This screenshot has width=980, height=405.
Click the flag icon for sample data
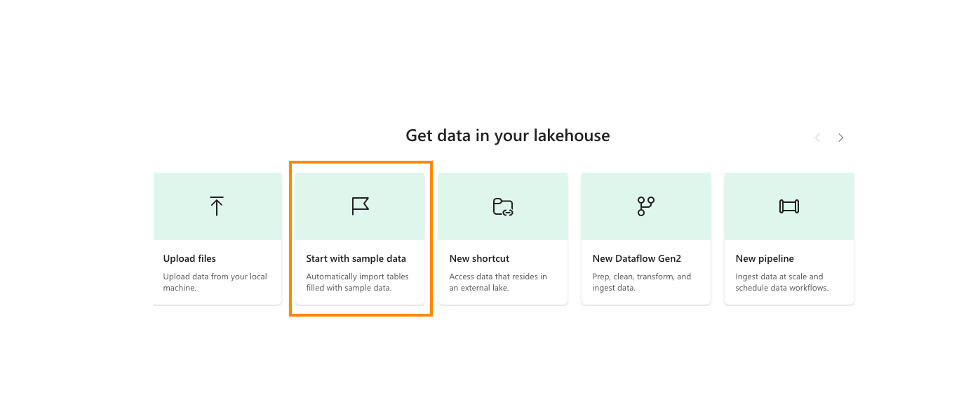click(360, 206)
